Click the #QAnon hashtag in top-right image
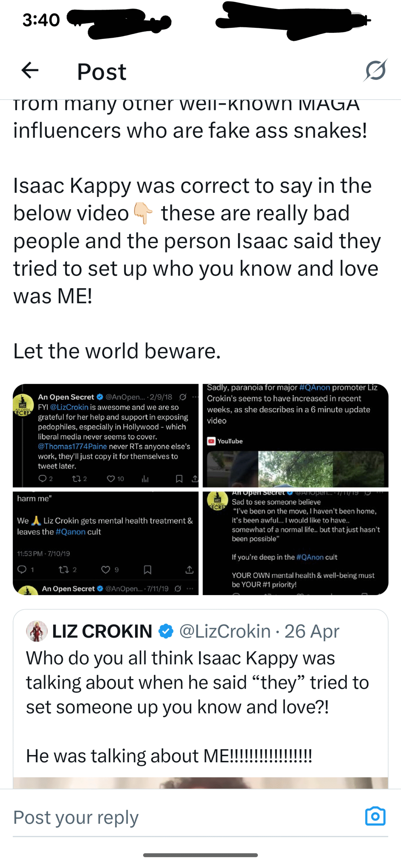The image size is (401, 868). [x=314, y=388]
